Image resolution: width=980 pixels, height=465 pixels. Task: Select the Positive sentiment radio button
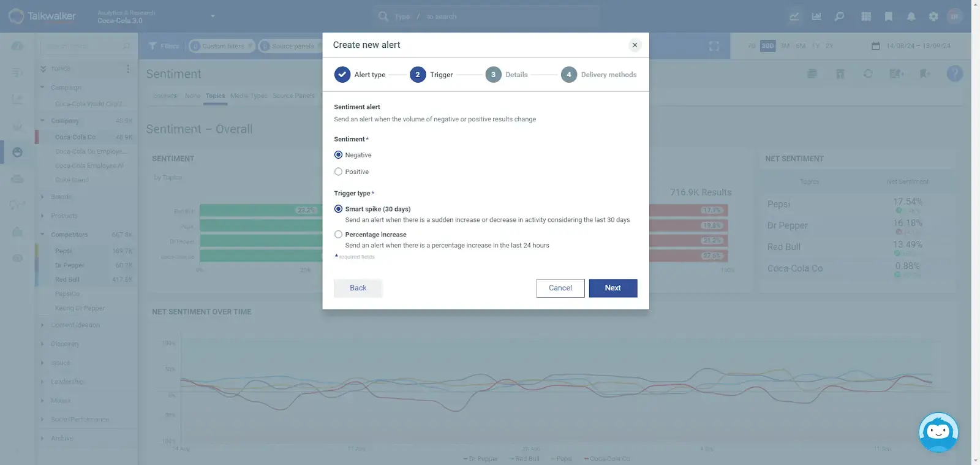338,172
